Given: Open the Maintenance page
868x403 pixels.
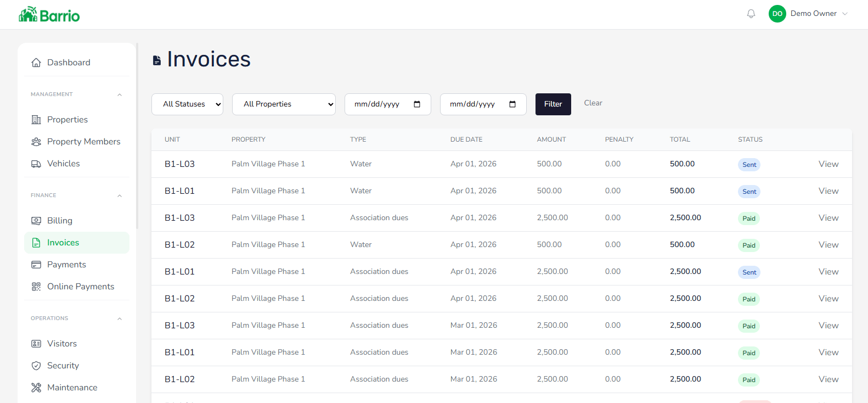Looking at the screenshot, I should (77, 388).
